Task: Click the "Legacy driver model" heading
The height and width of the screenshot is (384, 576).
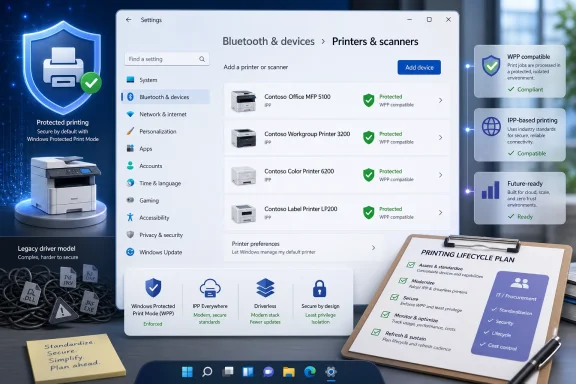Action: tap(47, 248)
